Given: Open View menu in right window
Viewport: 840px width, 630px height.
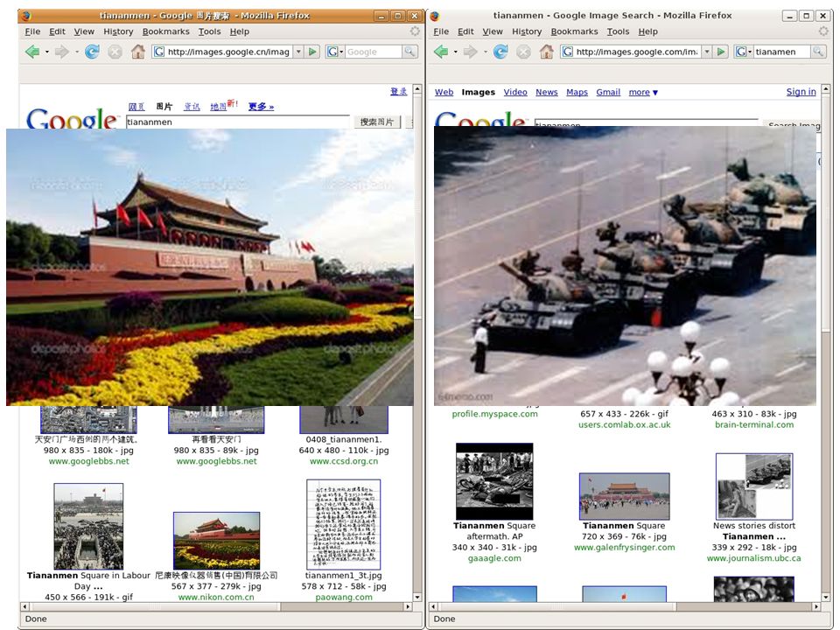Looking at the screenshot, I should tap(493, 31).
